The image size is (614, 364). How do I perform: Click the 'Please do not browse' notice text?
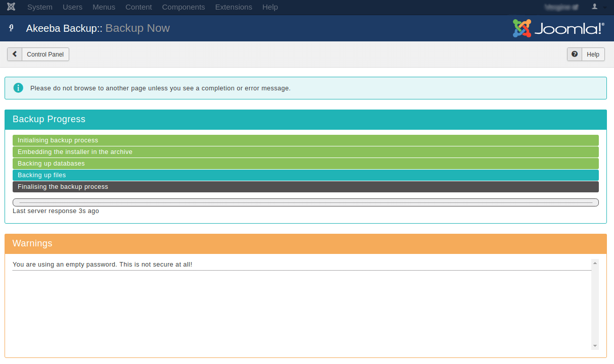pos(160,88)
